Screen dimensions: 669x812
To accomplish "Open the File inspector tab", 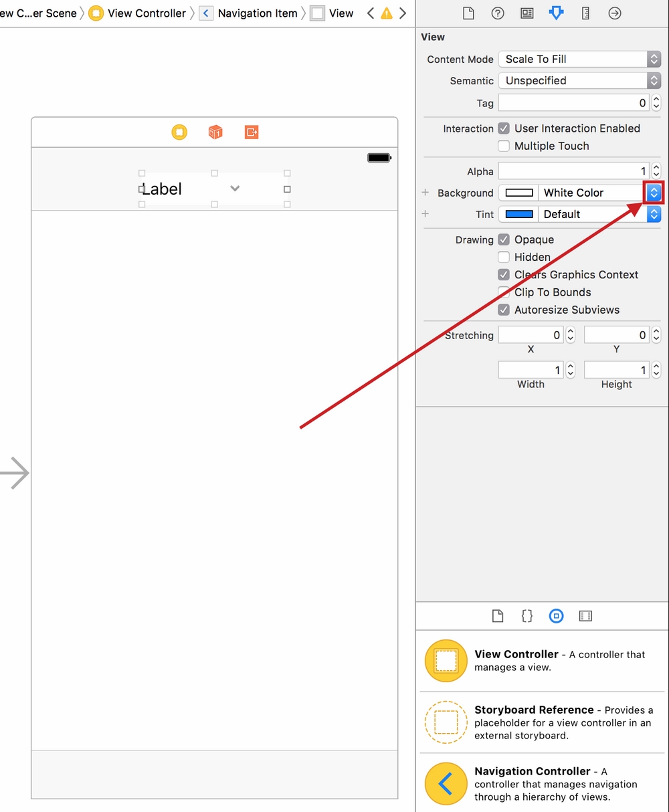I will 469,13.
